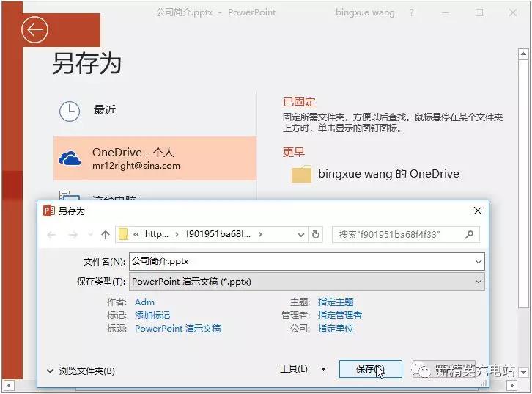Screen dimensions: 532x394
Task: Open bingxue wang 的 OneDrive folder
Action: (388, 174)
